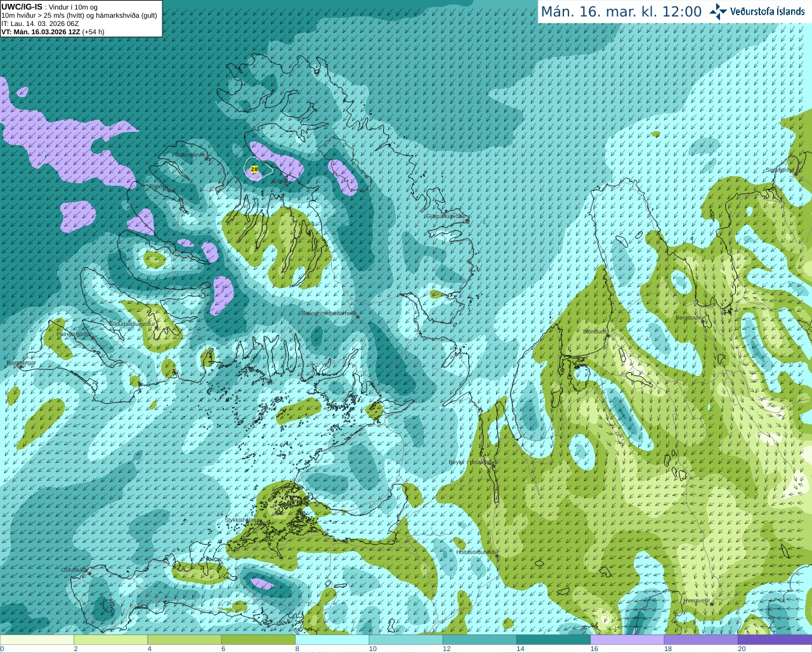Click the yellow 28 gust marker
Image resolution: width=812 pixels, height=653 pixels.
[254, 169]
